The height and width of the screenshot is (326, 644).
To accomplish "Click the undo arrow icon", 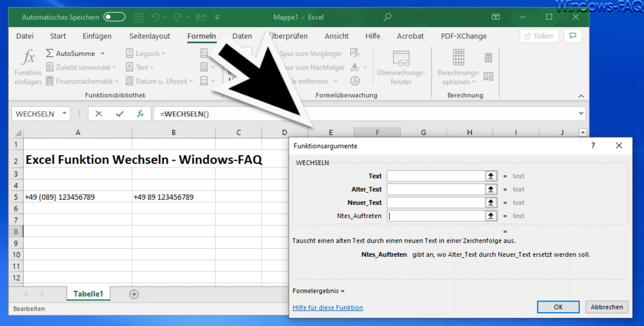I will click(x=155, y=17).
